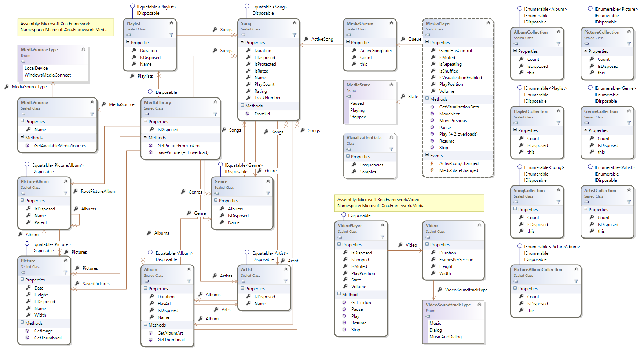The height and width of the screenshot is (350, 644).
Task: Click the filter icon in Song class
Action: 294,35
